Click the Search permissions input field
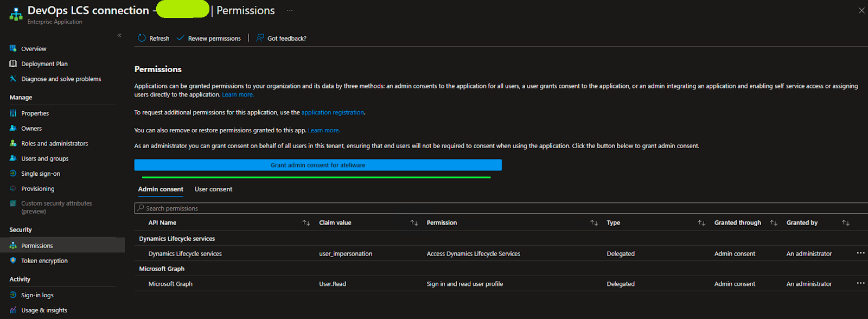Viewport: 868px width, 319px height. click(501, 208)
